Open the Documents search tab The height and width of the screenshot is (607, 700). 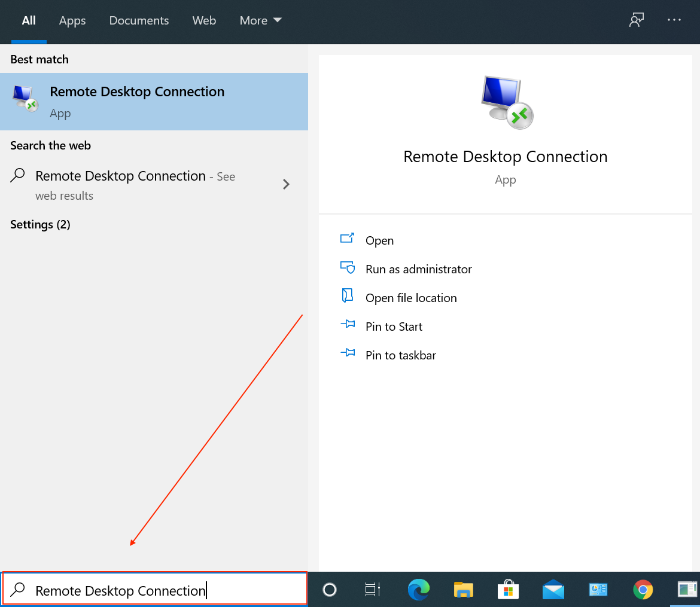139,20
